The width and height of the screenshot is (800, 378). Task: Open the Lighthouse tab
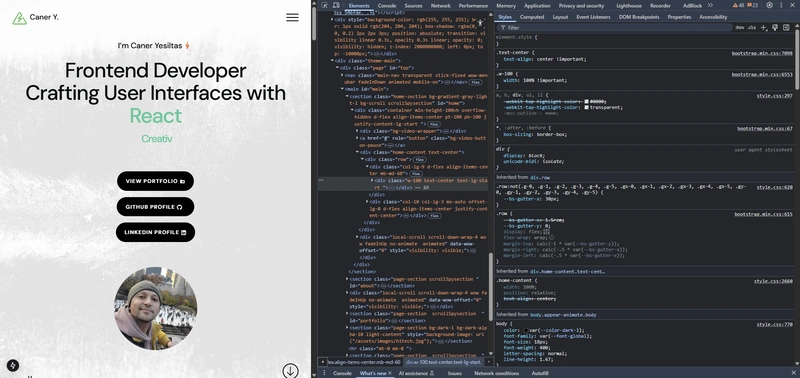[629, 6]
